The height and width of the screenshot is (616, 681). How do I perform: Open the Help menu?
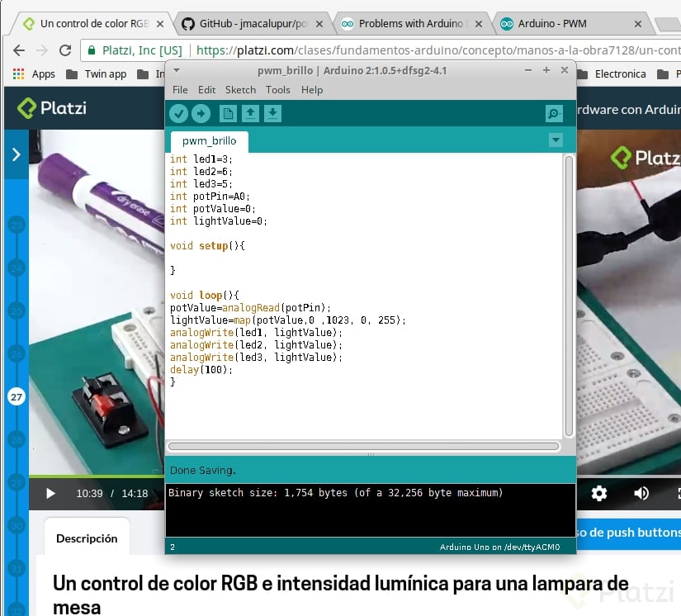click(x=312, y=90)
